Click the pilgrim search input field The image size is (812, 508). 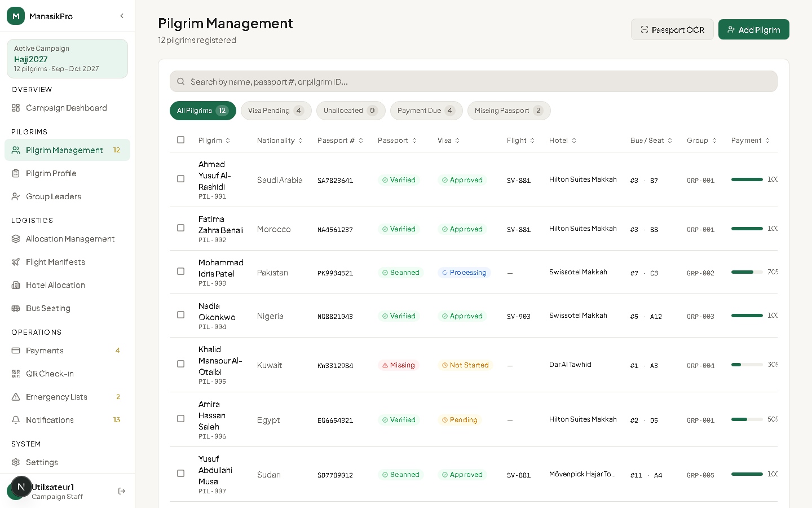pyautogui.click(x=474, y=81)
